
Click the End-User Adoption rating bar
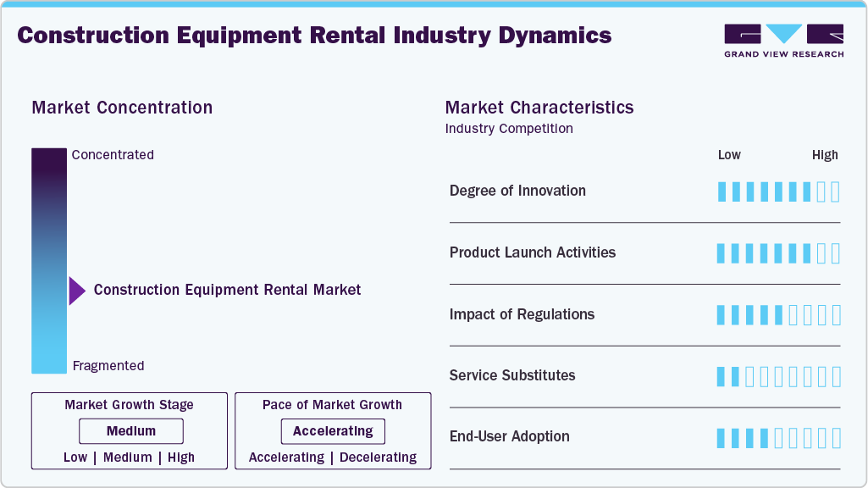click(778, 438)
